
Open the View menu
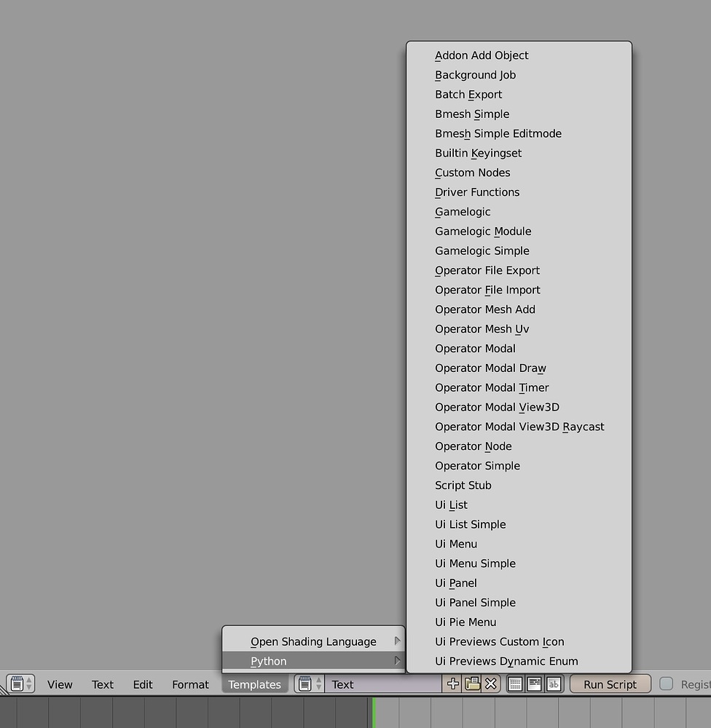60,684
